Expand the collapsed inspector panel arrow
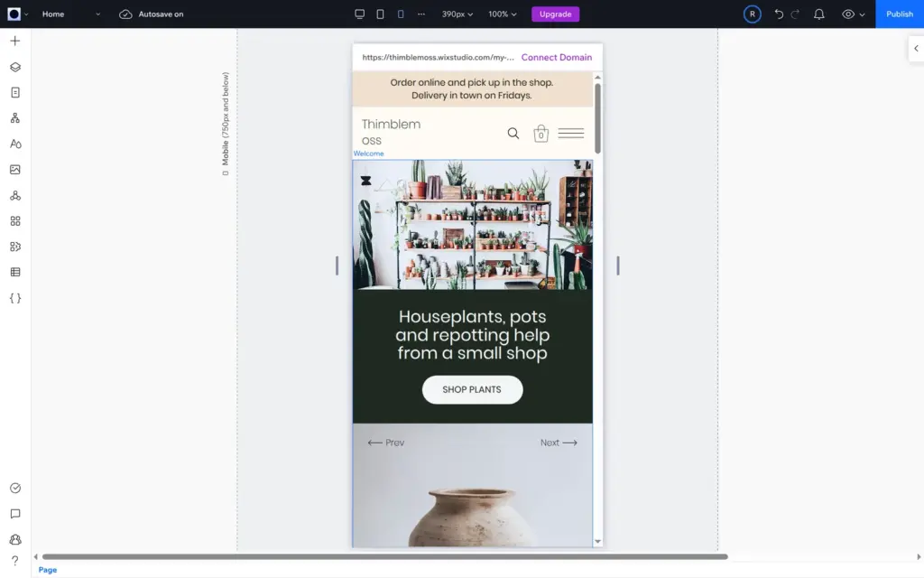Viewport: 924px width, 578px height. (x=916, y=49)
